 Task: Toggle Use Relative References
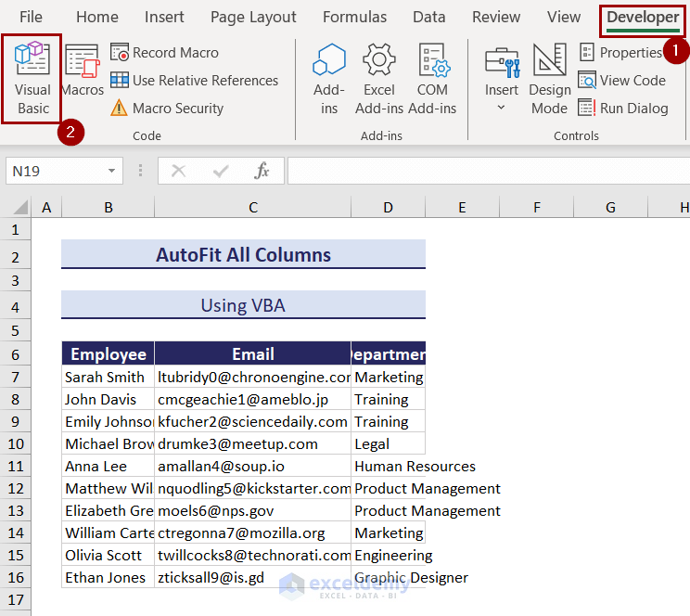pyautogui.click(x=194, y=81)
